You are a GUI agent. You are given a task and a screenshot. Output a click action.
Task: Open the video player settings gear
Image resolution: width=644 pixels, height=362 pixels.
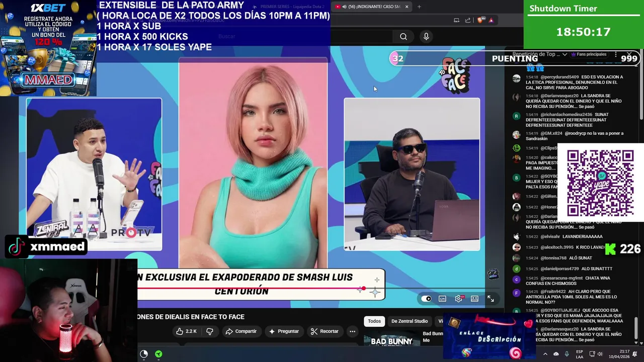tap(458, 299)
